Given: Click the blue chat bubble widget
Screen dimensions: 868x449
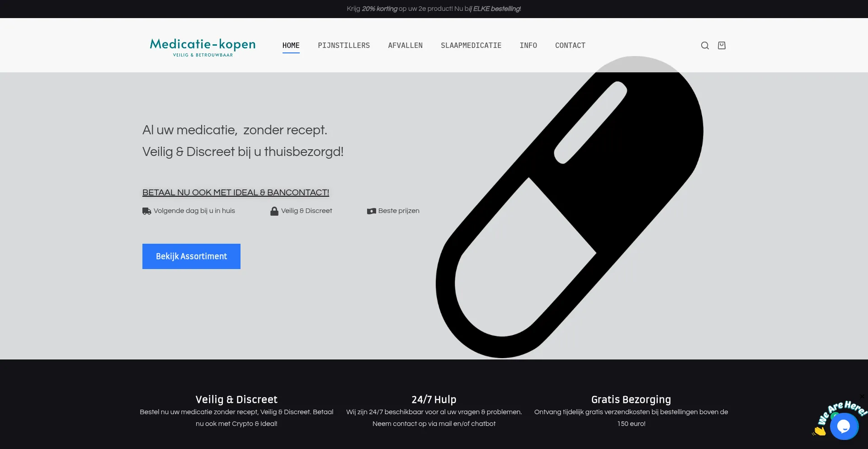Looking at the screenshot, I should (844, 426).
